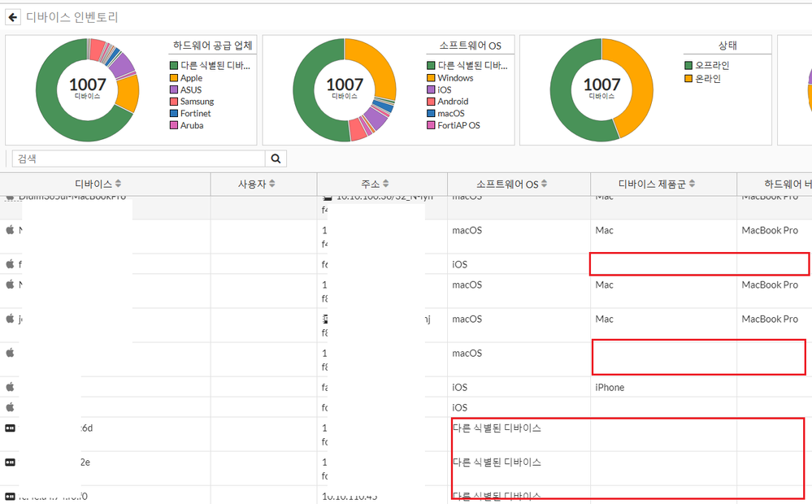Click the Windows orange legend swatch

(431, 78)
